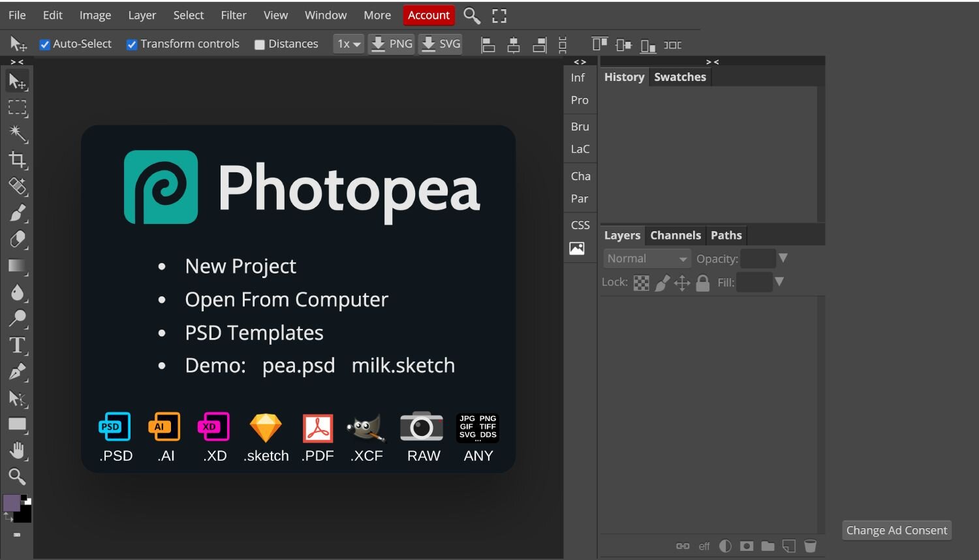Switch to the Channels tab

(676, 236)
